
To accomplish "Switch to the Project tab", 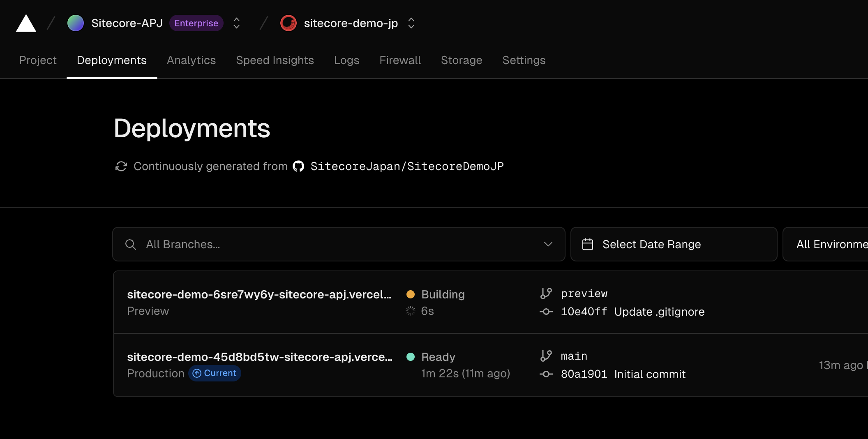I will [38, 60].
